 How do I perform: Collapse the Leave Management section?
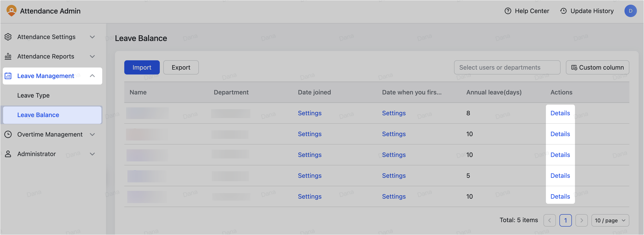click(92, 76)
